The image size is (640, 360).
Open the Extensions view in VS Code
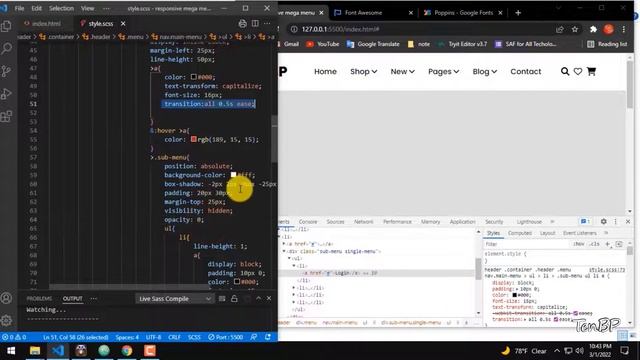pyautogui.click(x=7, y=116)
